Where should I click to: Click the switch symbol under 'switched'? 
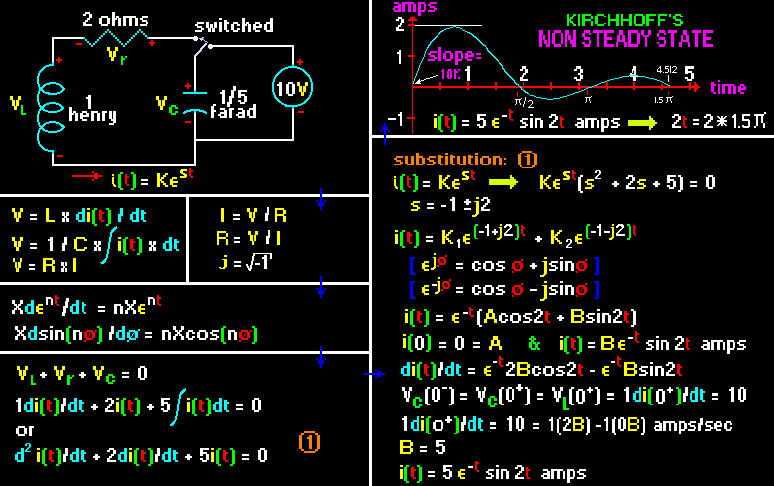[x=203, y=45]
